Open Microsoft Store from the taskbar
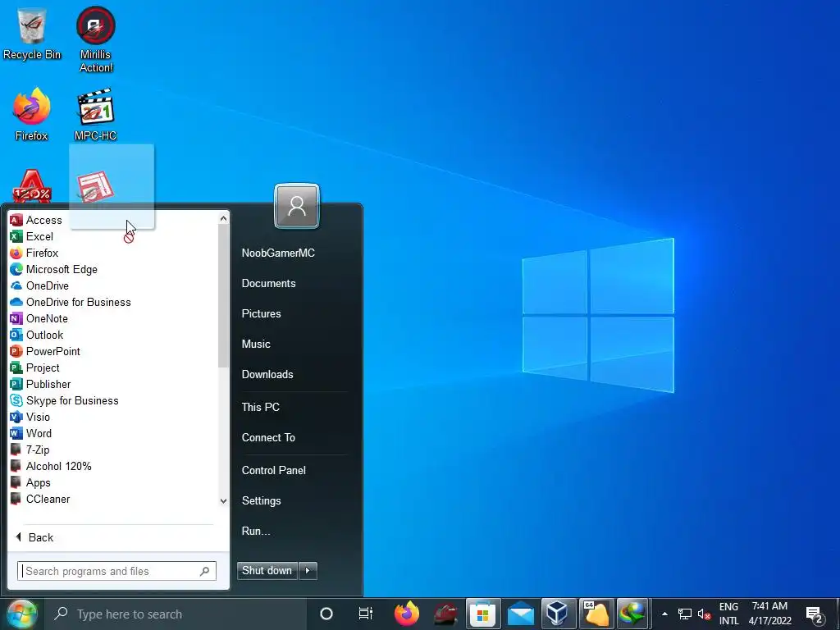Image resolution: width=840 pixels, height=630 pixels. point(483,614)
